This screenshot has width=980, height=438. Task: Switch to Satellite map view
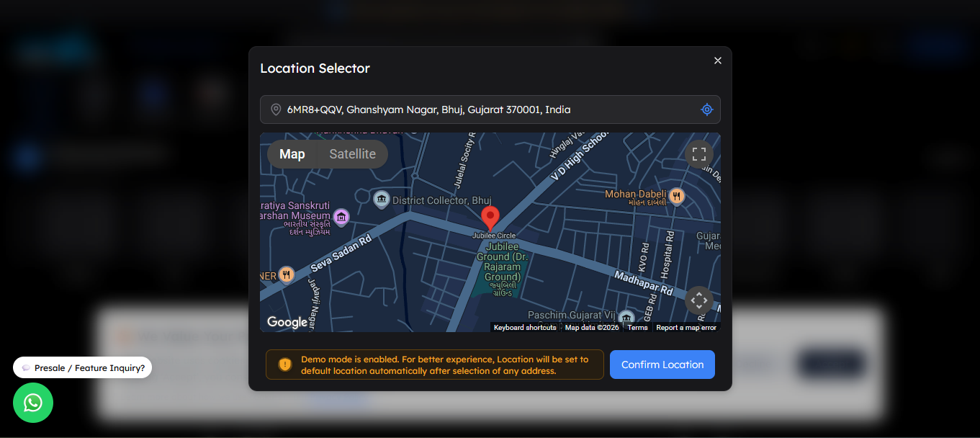point(352,154)
